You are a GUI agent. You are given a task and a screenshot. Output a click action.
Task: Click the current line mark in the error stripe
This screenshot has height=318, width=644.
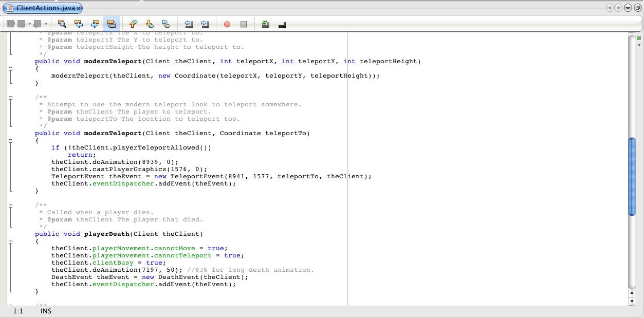tap(639, 45)
